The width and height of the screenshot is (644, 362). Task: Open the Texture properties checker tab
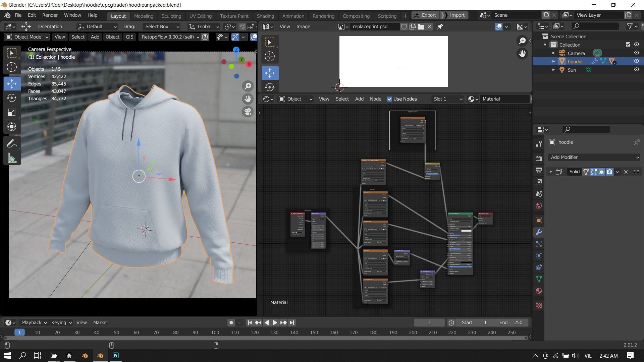539,305
